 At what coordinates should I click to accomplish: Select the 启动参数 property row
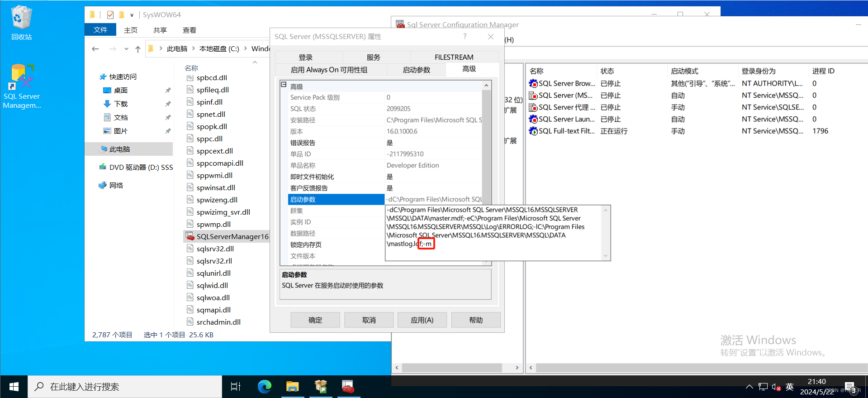pos(336,199)
